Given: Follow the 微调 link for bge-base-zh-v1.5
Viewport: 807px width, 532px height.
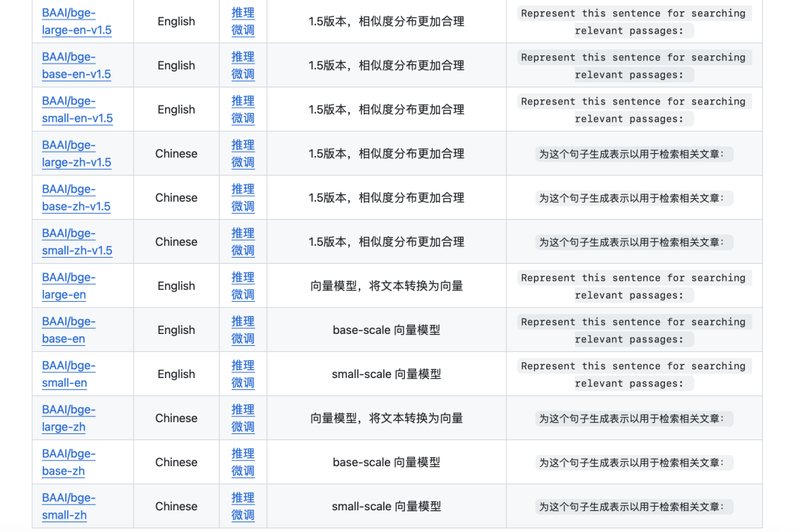Looking at the screenshot, I should click(x=243, y=207).
